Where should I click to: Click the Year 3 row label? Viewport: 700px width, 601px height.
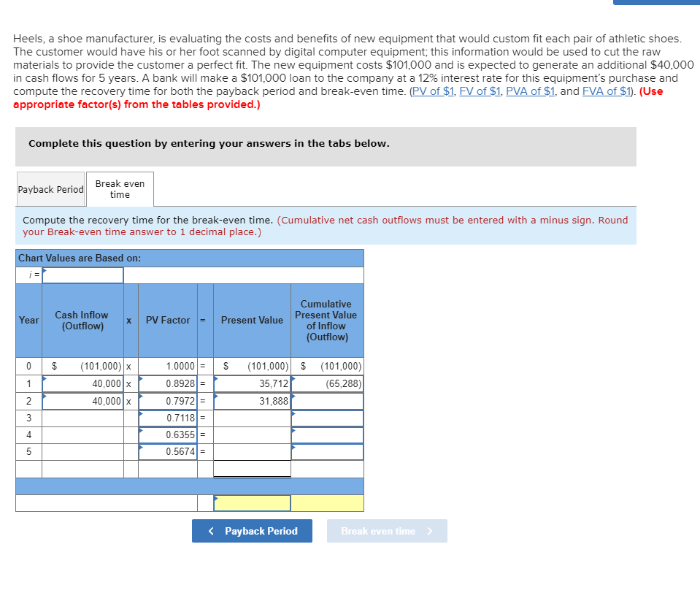tap(28, 418)
